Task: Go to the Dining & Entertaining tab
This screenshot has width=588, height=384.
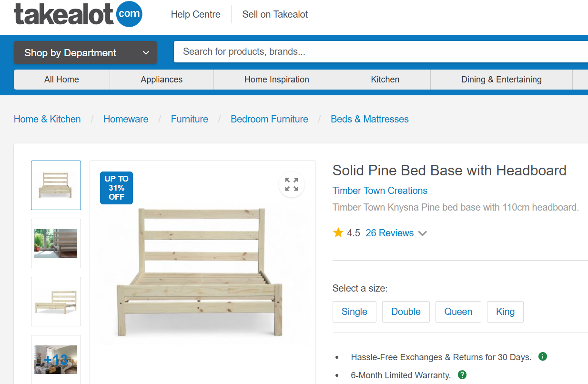Action: tap(501, 80)
